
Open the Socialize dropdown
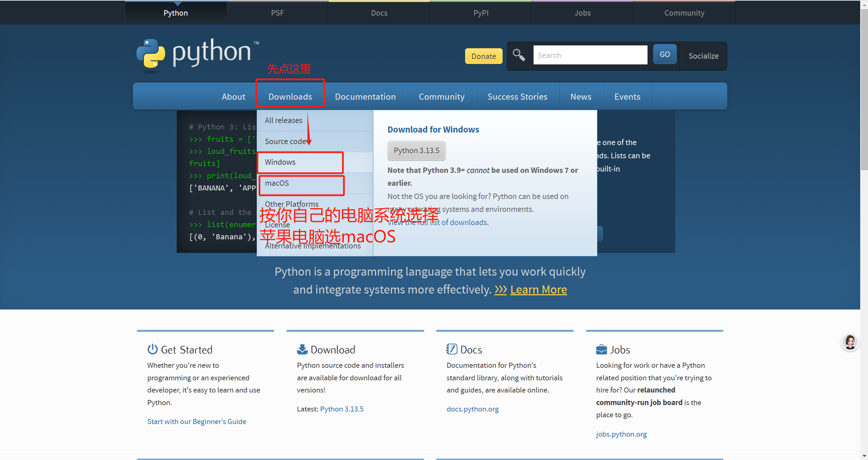coord(703,56)
